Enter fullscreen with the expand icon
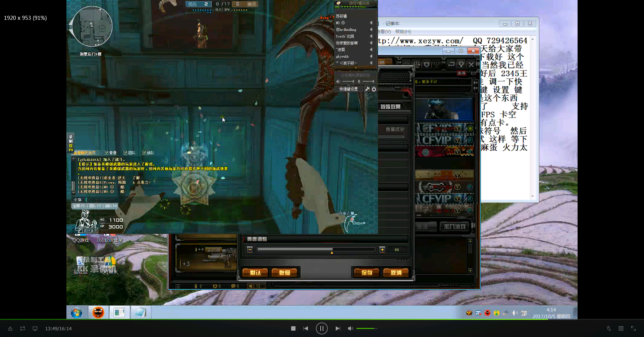The height and width of the screenshot is (337, 644). click(x=633, y=328)
